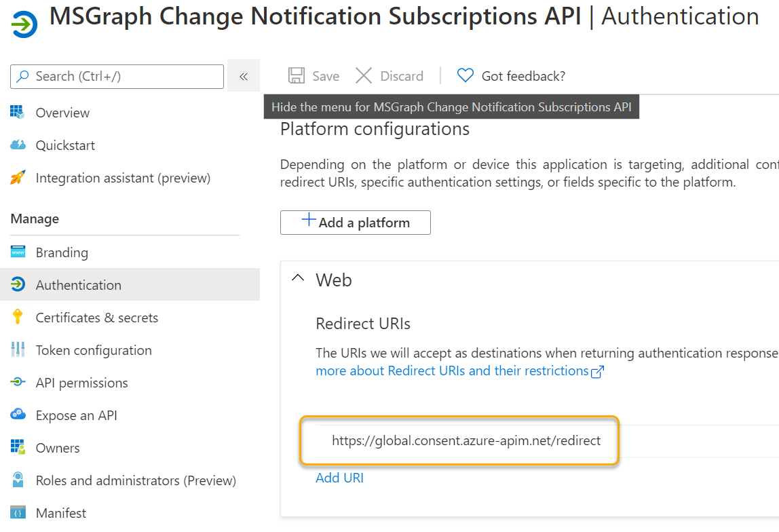Click the Manage section heading
This screenshot has width=779, height=532.
[35, 218]
